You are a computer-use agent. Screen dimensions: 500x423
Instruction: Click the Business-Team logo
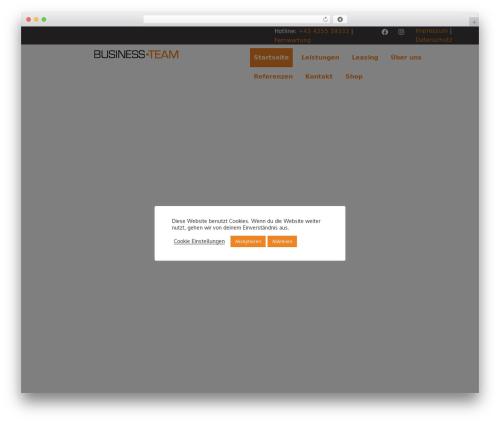[x=136, y=54]
